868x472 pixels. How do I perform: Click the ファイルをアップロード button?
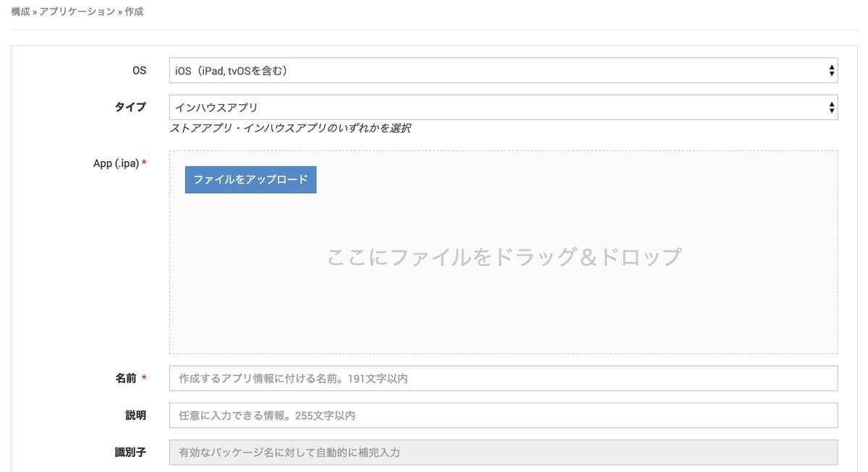[x=250, y=179]
